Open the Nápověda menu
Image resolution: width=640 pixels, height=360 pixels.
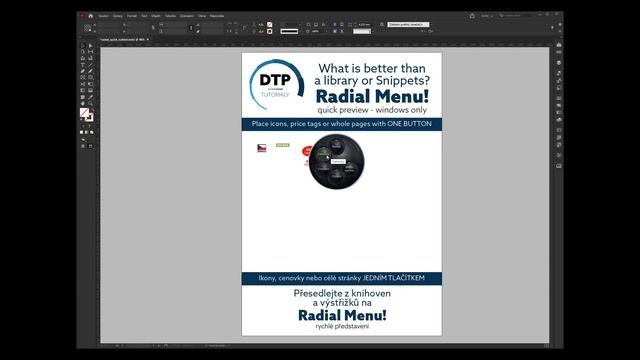[217, 16]
